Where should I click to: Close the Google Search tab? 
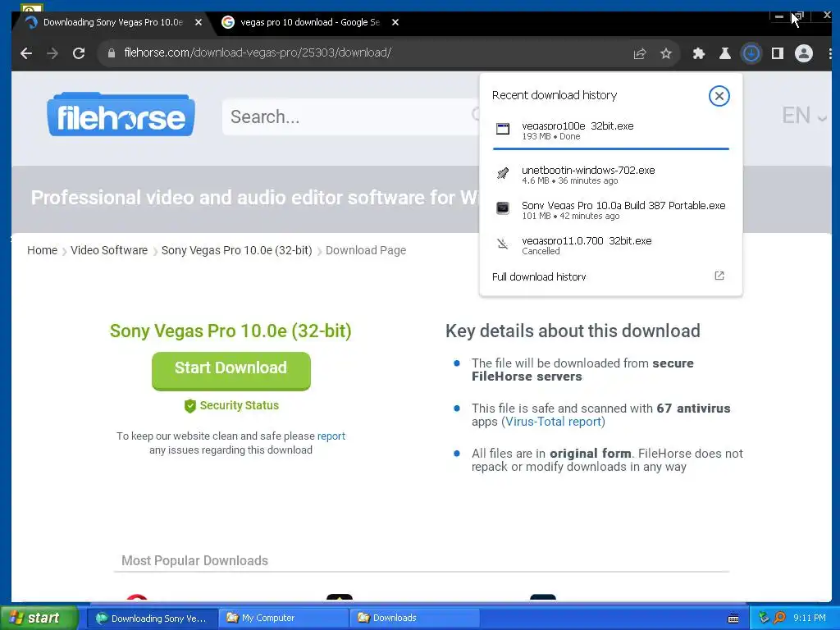click(x=395, y=22)
